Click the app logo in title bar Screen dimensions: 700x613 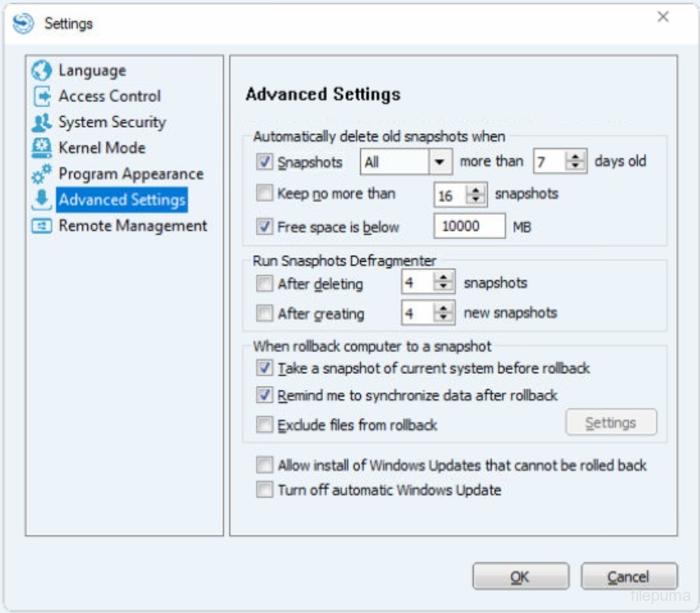pos(24,23)
